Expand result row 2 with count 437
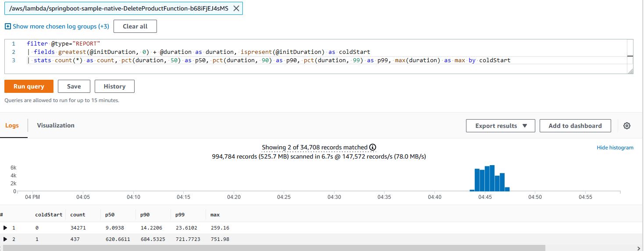Image resolution: width=644 pixels, height=251 pixels. pyautogui.click(x=5, y=239)
